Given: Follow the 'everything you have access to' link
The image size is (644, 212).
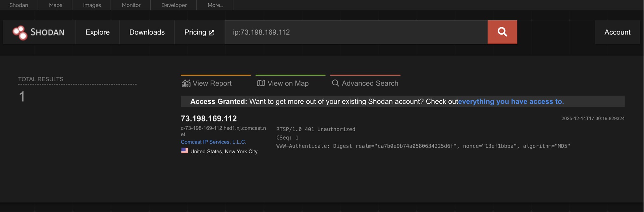Looking at the screenshot, I should (511, 102).
